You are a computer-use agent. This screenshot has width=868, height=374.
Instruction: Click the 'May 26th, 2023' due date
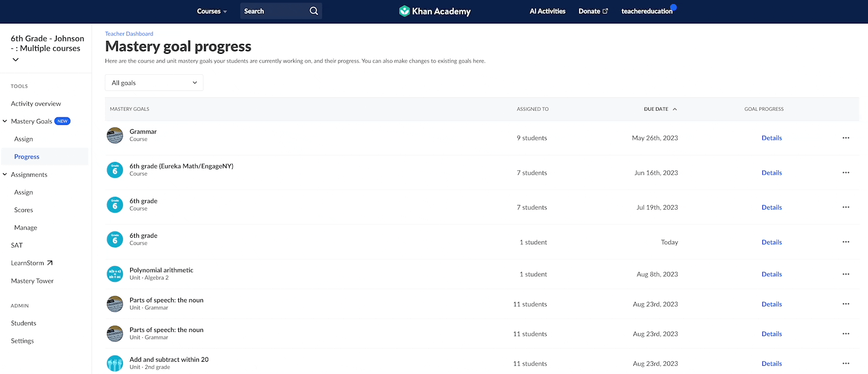coord(655,138)
